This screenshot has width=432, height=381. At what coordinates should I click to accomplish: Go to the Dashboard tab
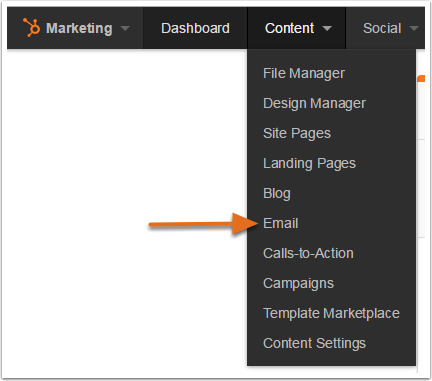tap(195, 28)
